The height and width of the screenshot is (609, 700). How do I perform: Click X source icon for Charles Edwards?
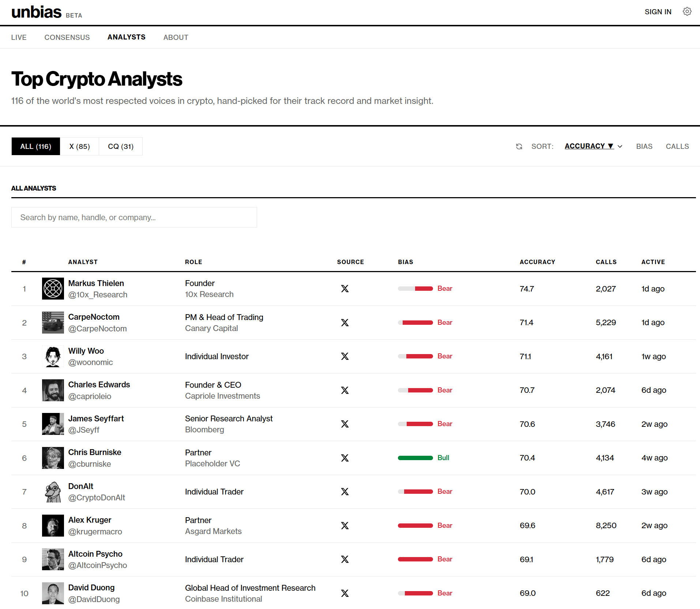tap(345, 390)
